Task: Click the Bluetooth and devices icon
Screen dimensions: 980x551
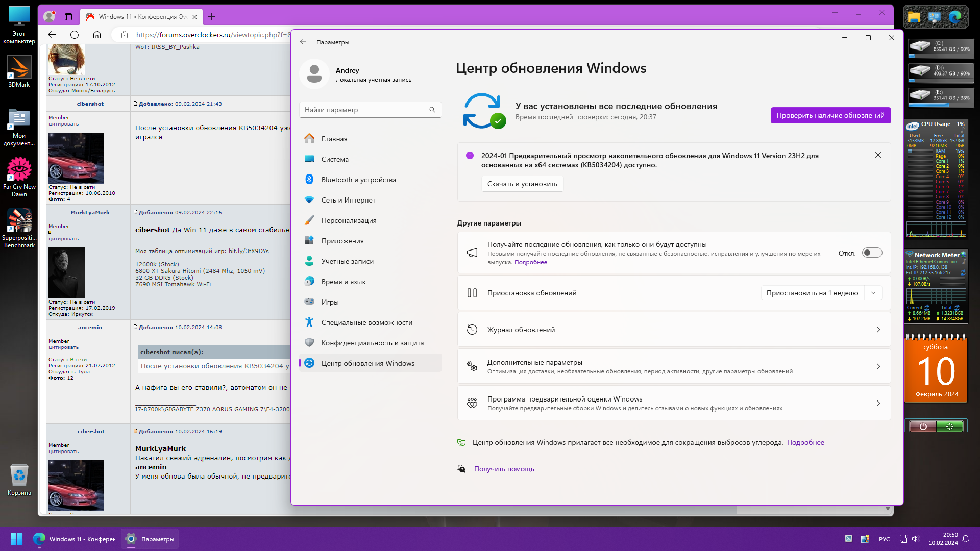Action: tap(309, 180)
